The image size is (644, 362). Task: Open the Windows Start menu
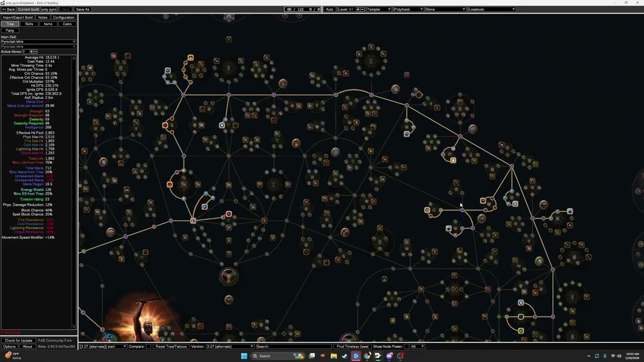[244, 356]
